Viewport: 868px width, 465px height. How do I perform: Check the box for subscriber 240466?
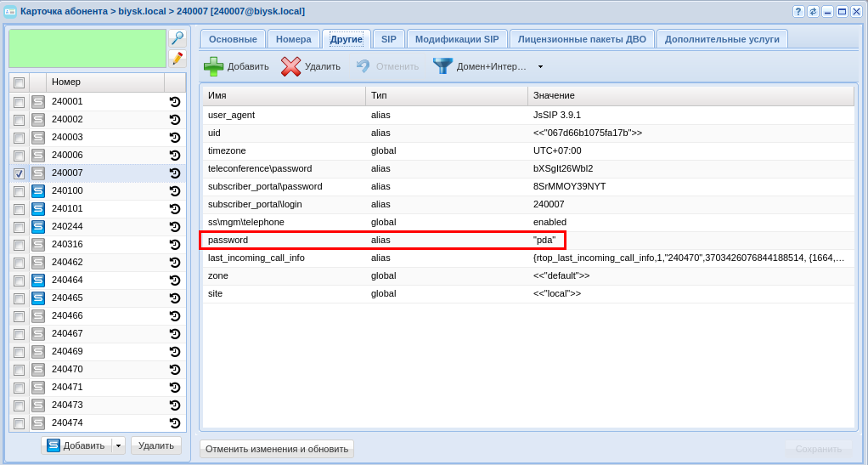(x=20, y=316)
